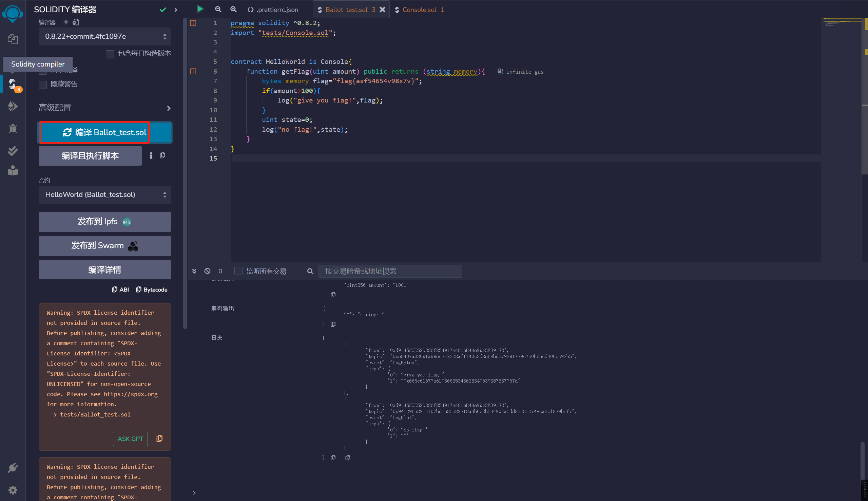Open the Debugger bug icon

[13, 128]
